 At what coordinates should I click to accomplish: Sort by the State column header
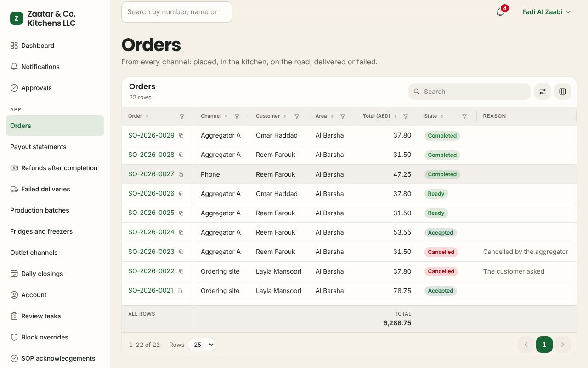434,116
